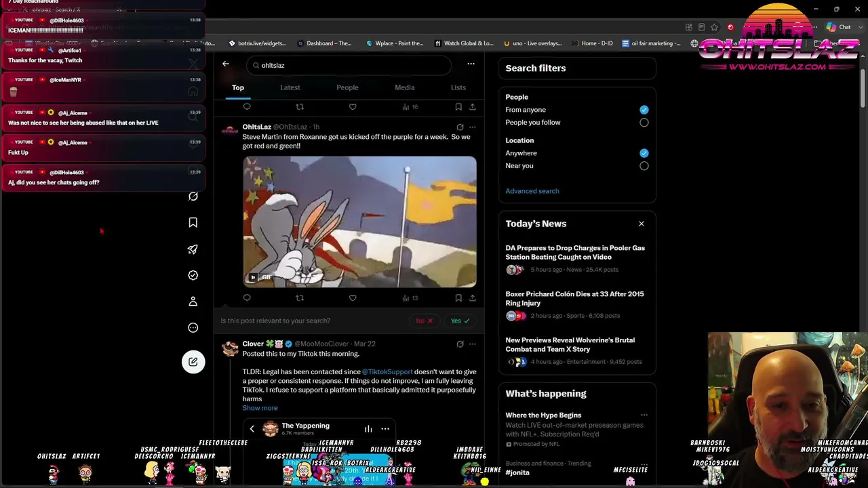Select the Anywhere location radio option
This screenshot has width=868, height=488.
pyautogui.click(x=644, y=153)
